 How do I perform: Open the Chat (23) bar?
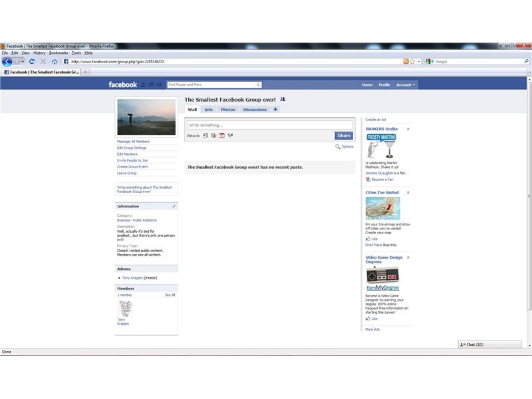coord(489,344)
